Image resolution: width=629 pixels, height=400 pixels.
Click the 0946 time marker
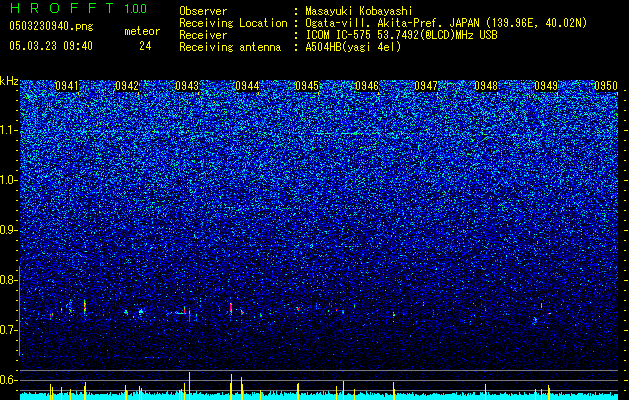coord(367,86)
